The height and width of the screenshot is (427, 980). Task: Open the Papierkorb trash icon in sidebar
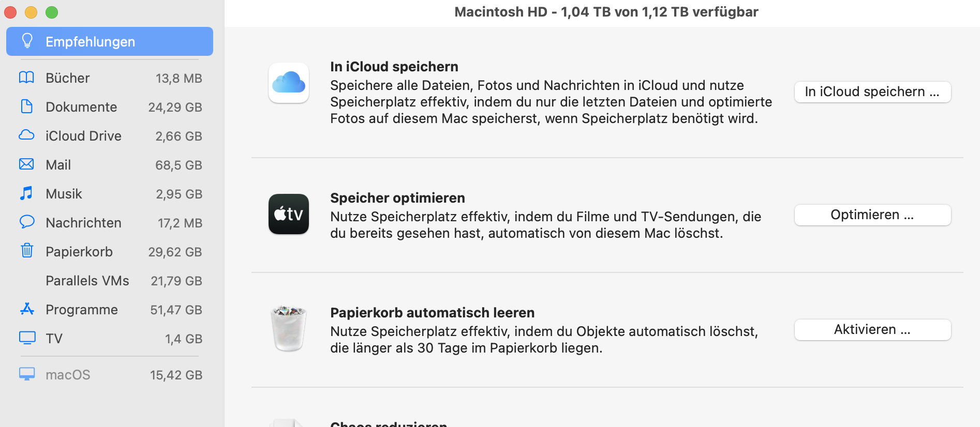click(x=27, y=251)
